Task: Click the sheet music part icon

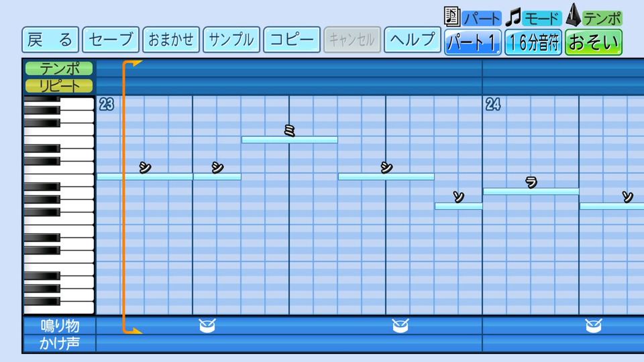Action: [x=451, y=16]
